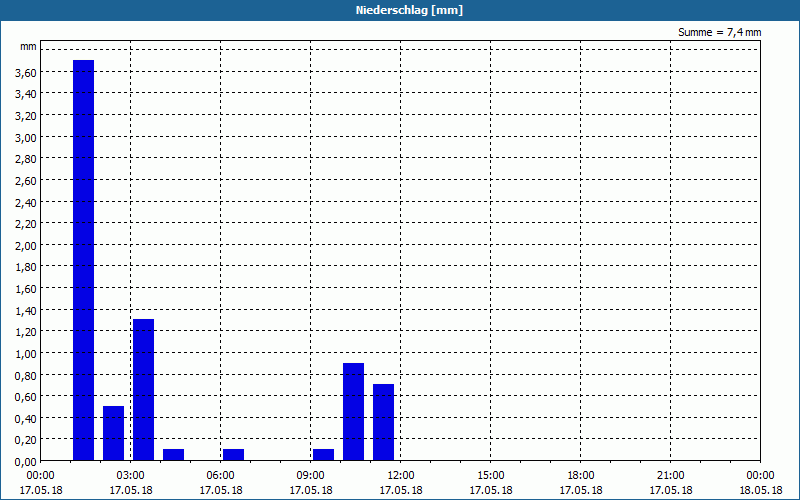Click the 18.05.18 date label
Viewport: 800px width, 500px height.
761,490
